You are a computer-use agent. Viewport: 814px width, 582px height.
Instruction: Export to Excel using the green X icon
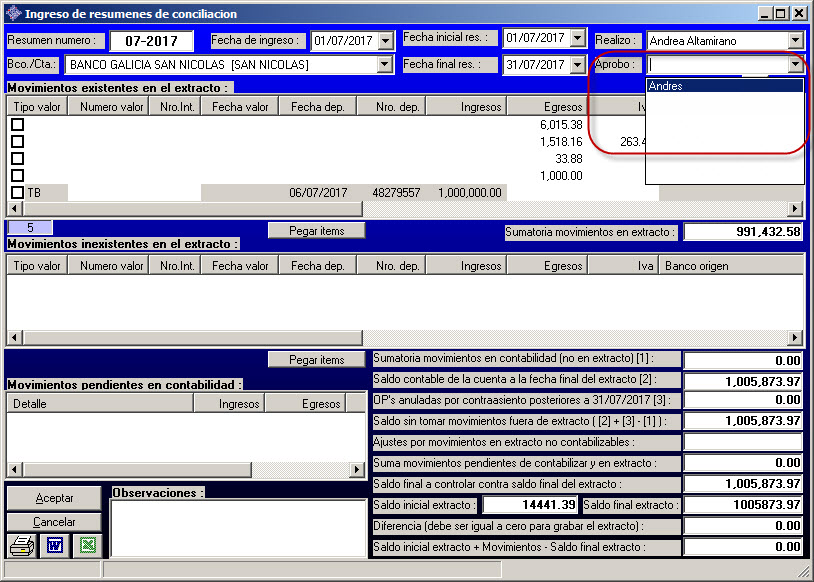pyautogui.click(x=87, y=546)
